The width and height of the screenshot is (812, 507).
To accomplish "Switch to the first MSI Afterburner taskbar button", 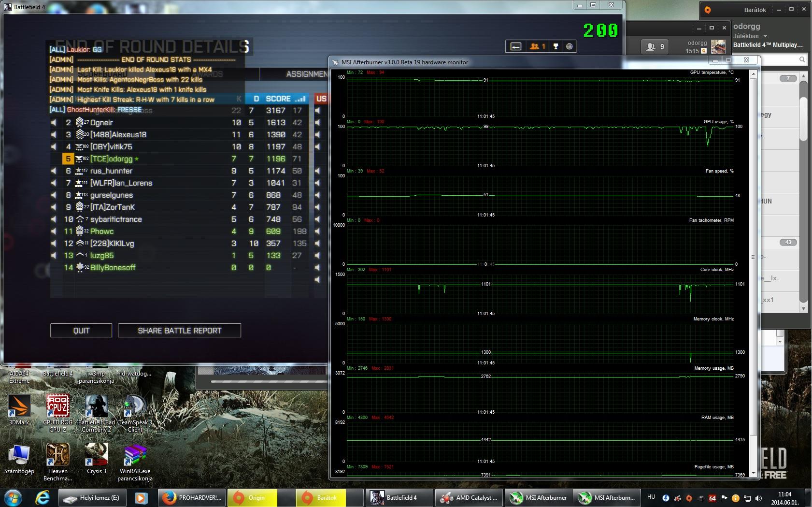I will (x=539, y=497).
